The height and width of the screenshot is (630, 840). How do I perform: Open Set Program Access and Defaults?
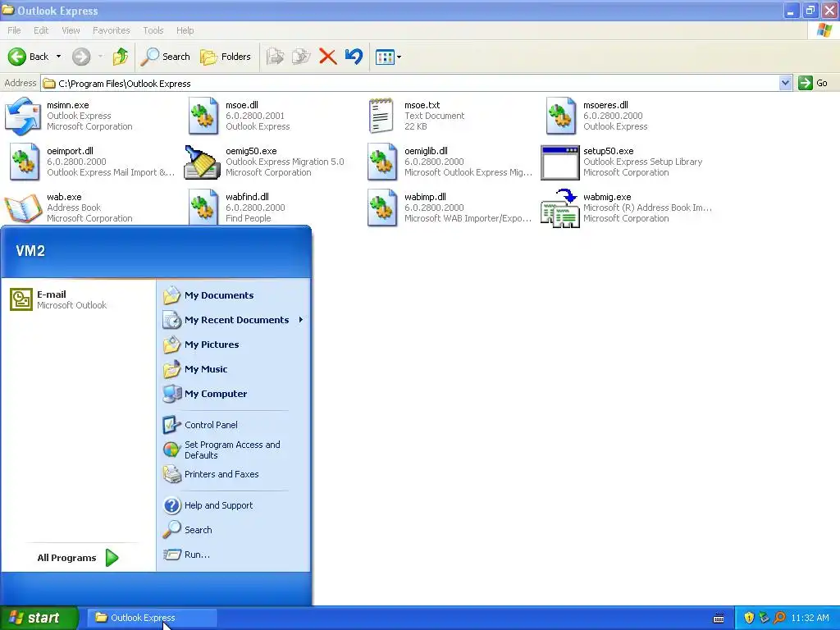click(x=233, y=450)
